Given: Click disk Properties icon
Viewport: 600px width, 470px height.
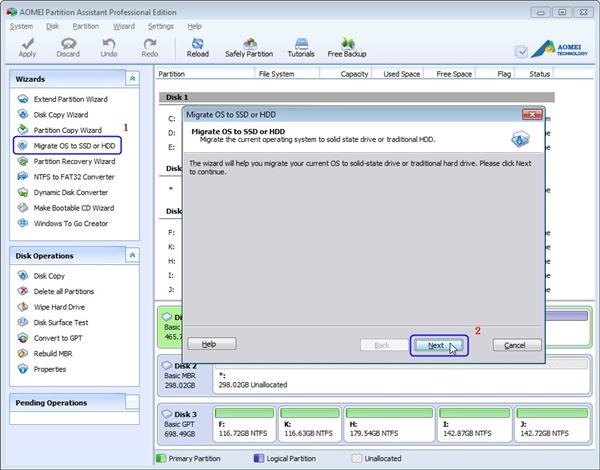Looking at the screenshot, I should [23, 369].
